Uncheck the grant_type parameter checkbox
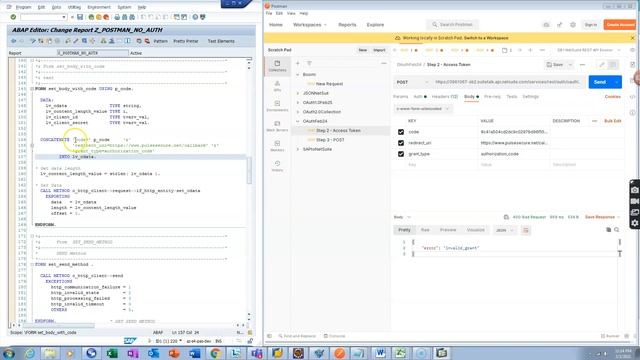Screen dimensions: 640x360 click(x=401, y=154)
